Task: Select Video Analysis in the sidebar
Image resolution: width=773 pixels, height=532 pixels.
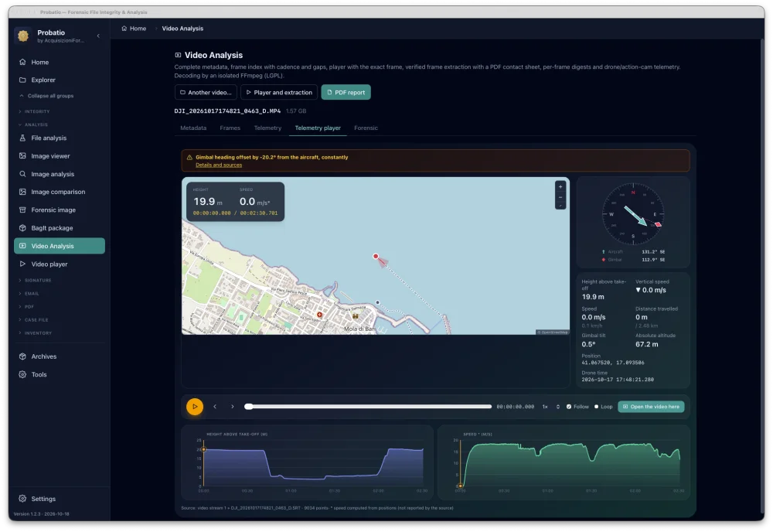Action: tap(60, 246)
